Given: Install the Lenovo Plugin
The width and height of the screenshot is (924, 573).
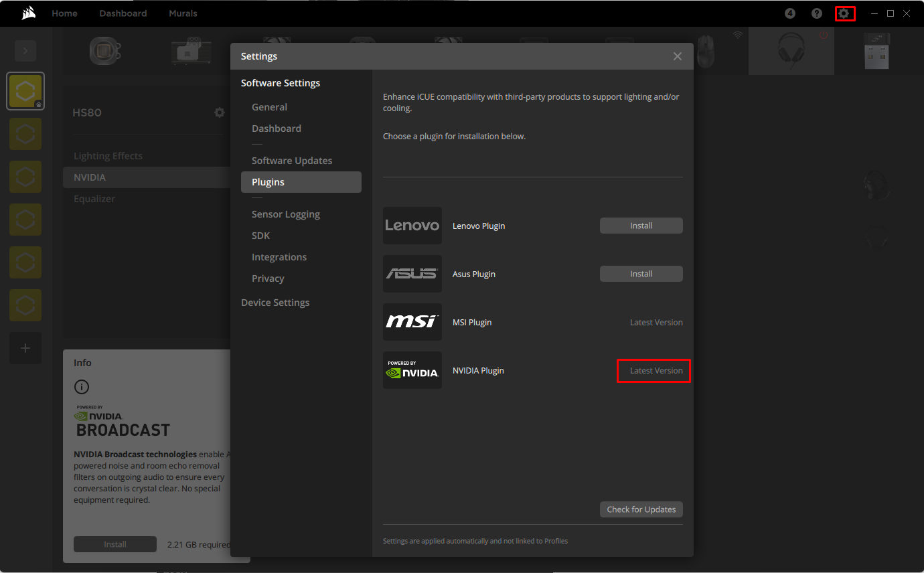Looking at the screenshot, I should coord(641,226).
